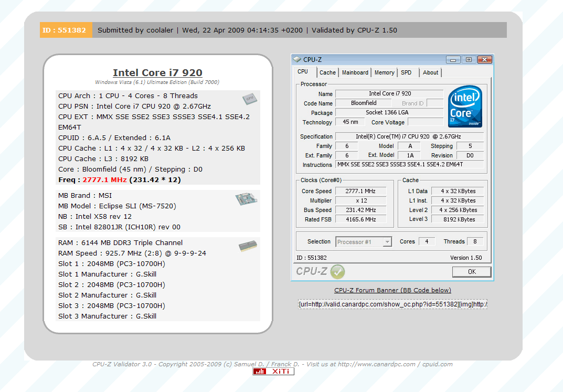Click the L1 Data value 4 x 32 KBytes
Screen dimensions: 563x392
(458, 192)
